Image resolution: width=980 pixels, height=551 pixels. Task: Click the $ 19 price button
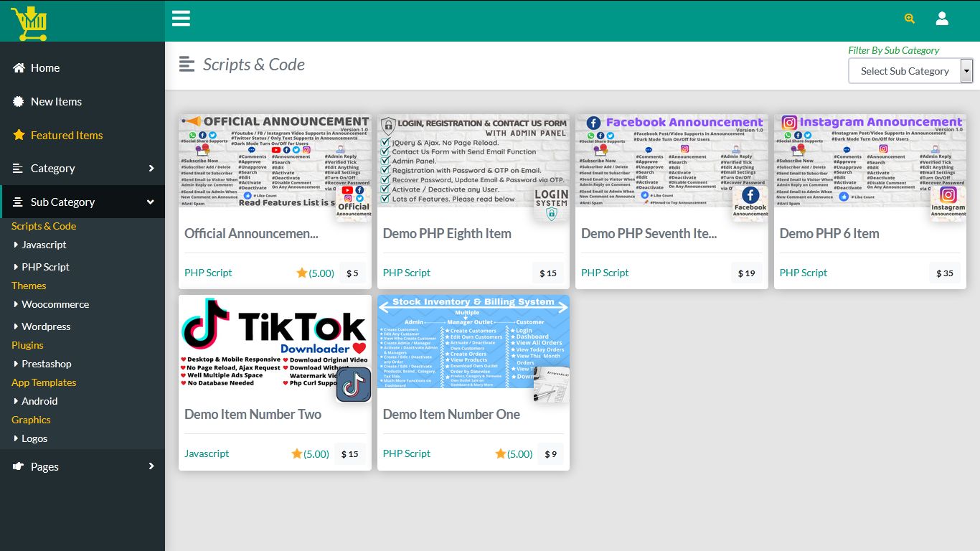click(747, 273)
